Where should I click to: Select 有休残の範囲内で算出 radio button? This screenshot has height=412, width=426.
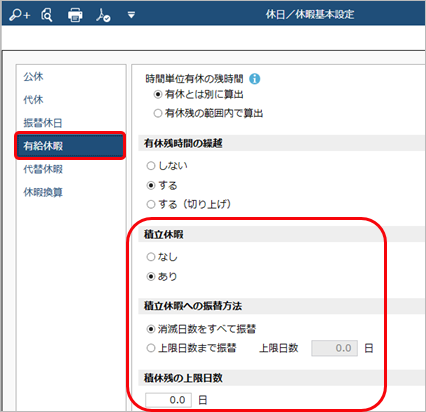158,113
